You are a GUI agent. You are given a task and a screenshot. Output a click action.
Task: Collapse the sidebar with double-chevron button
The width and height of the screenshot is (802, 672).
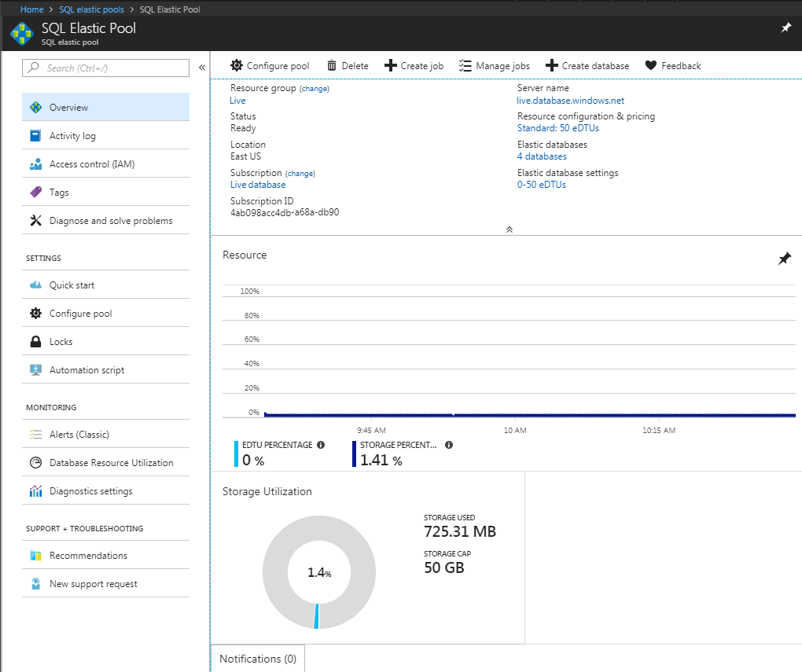click(x=202, y=68)
